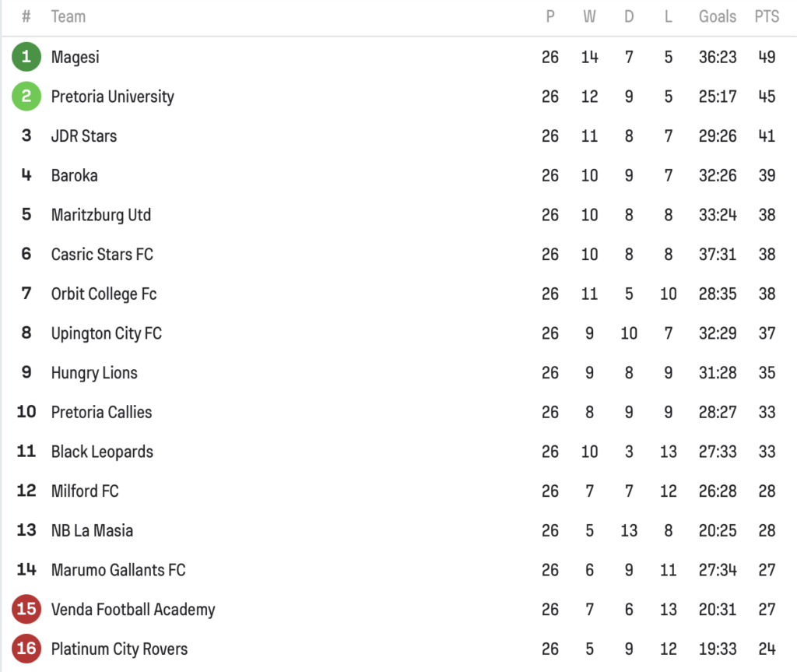The height and width of the screenshot is (672, 797).
Task: Open Maritzburg Utd team details
Action: click(101, 215)
